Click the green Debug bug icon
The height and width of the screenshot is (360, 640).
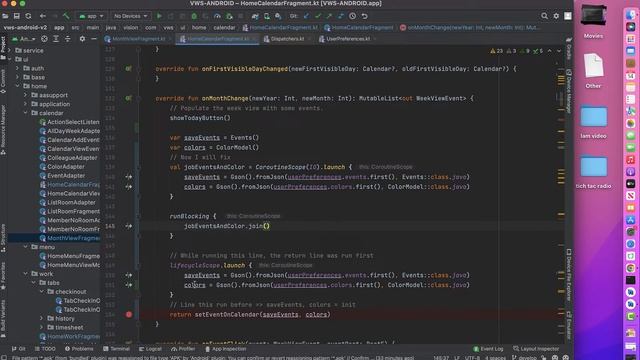click(194, 16)
